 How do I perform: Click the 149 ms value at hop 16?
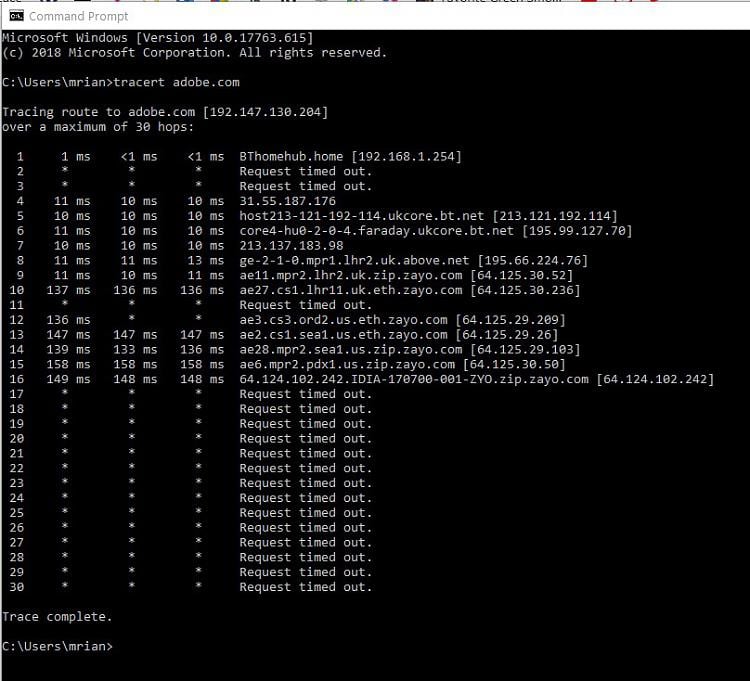pyautogui.click(x=68, y=379)
